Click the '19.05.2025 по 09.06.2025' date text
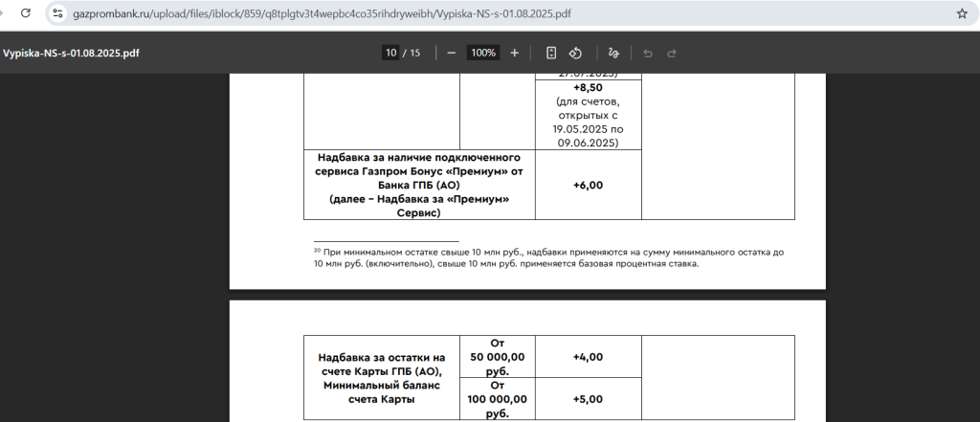This screenshot has height=422, width=980. [589, 136]
